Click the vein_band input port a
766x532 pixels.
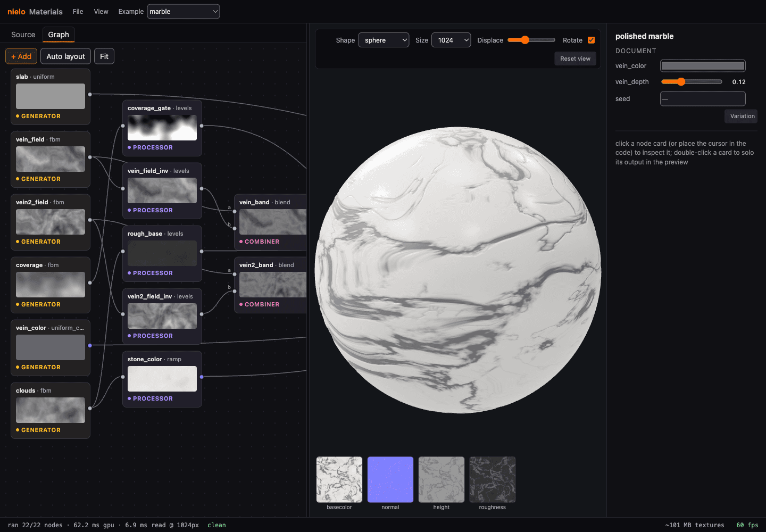[x=235, y=211]
